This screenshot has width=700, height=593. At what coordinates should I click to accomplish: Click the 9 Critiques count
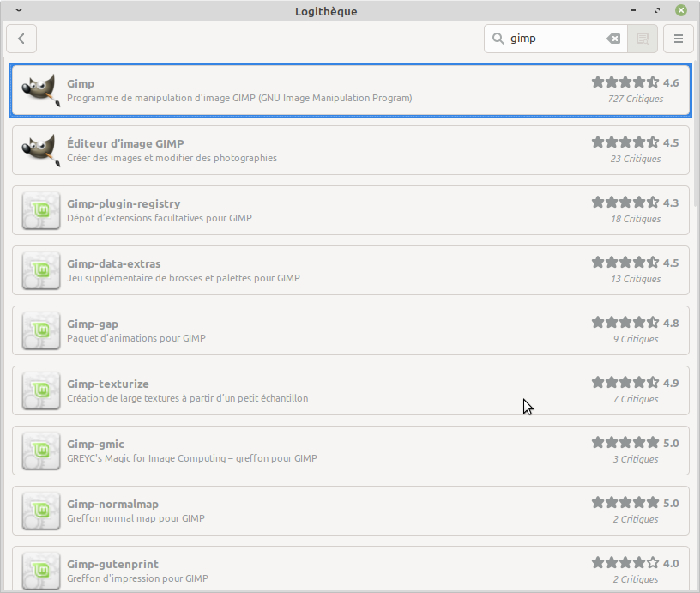(636, 339)
